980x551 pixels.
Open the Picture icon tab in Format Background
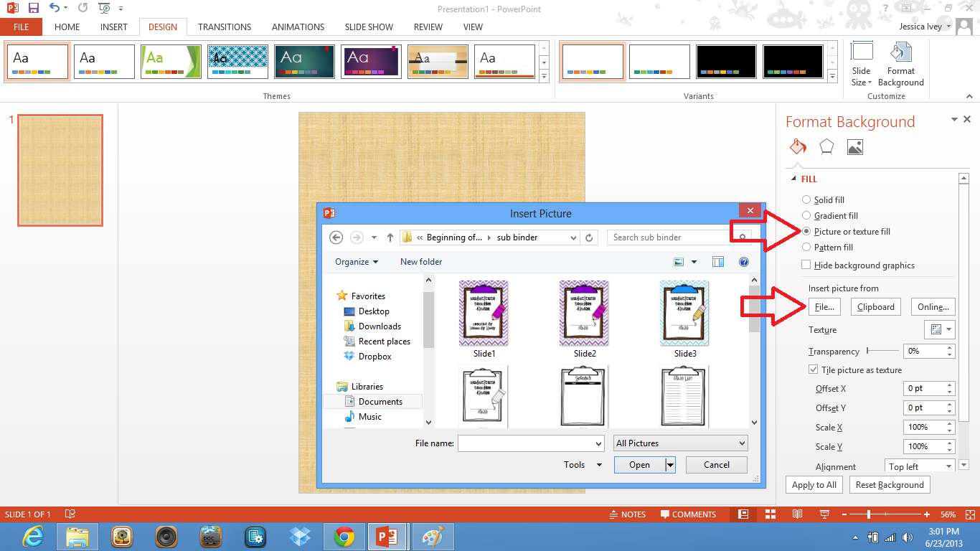click(854, 147)
